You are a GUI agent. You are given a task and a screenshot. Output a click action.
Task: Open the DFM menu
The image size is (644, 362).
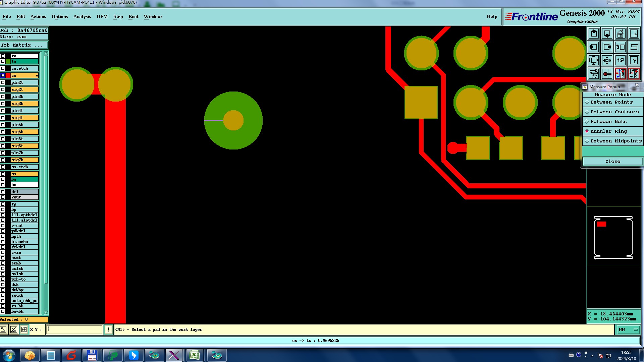102,17
